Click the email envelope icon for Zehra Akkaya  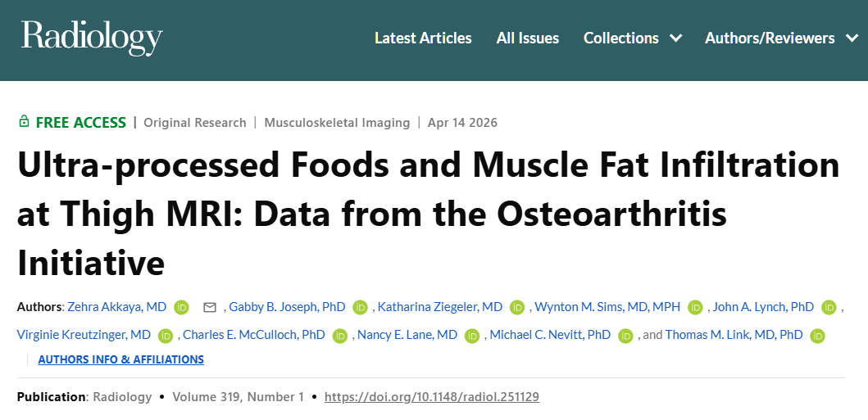point(210,307)
